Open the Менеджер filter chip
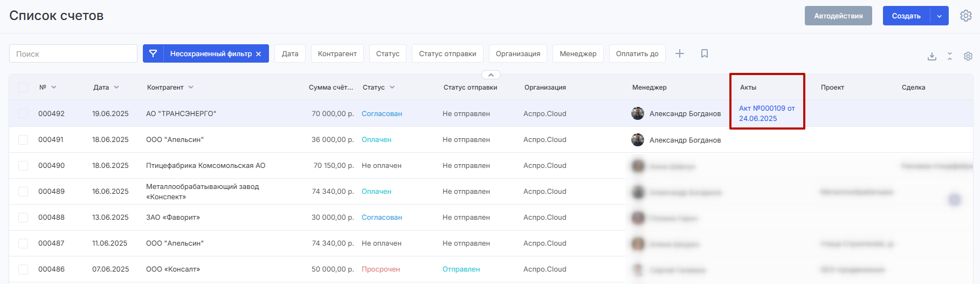 pyautogui.click(x=577, y=53)
